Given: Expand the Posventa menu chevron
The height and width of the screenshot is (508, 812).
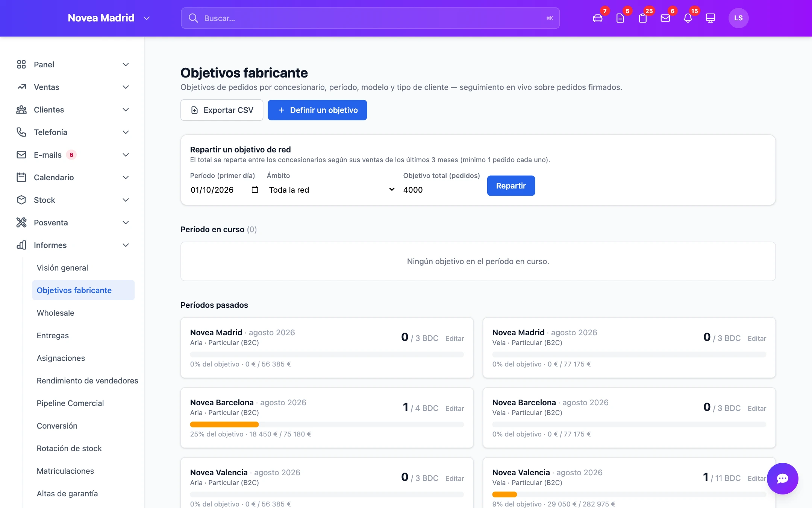Looking at the screenshot, I should pyautogui.click(x=126, y=222).
